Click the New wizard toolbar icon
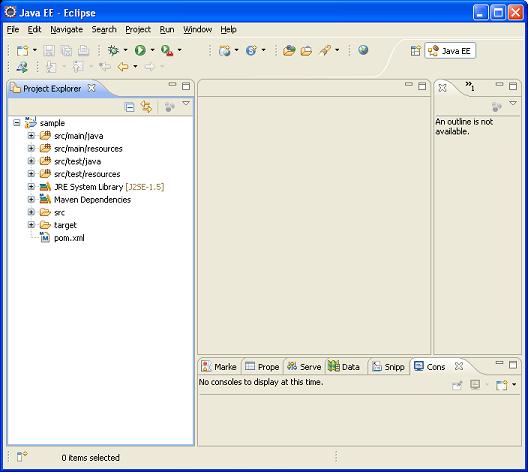This screenshot has height=472, width=528. pos(23,50)
